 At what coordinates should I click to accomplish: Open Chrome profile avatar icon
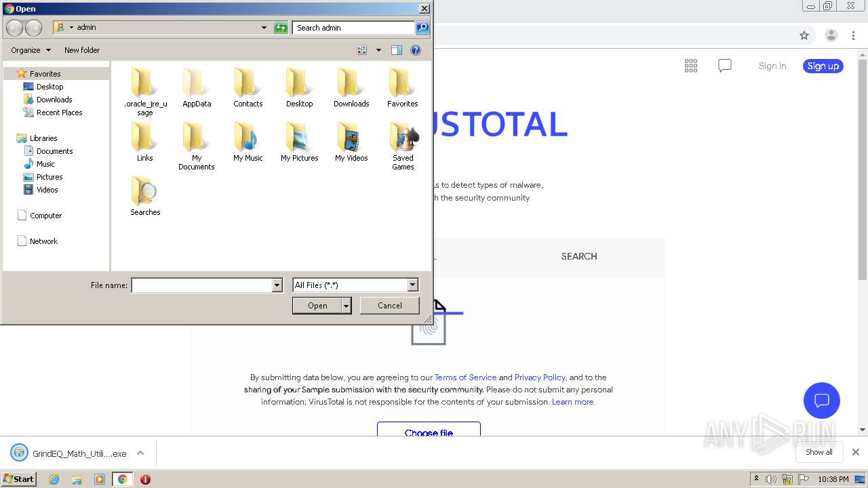(831, 35)
